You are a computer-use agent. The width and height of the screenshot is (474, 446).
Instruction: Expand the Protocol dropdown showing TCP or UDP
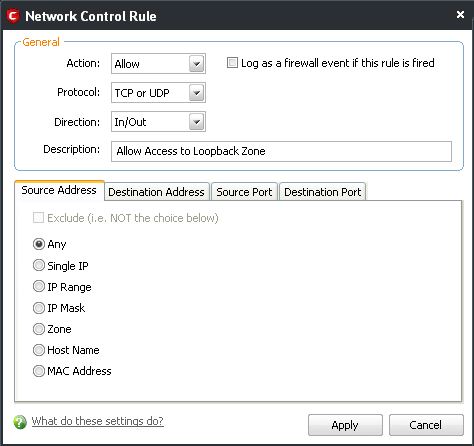[x=158, y=93]
